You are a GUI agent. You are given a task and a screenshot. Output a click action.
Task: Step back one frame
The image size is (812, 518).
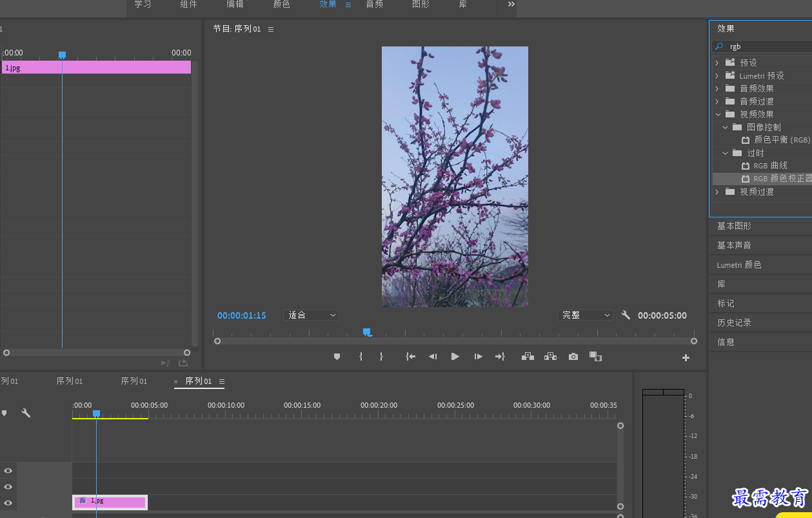pyautogui.click(x=433, y=357)
